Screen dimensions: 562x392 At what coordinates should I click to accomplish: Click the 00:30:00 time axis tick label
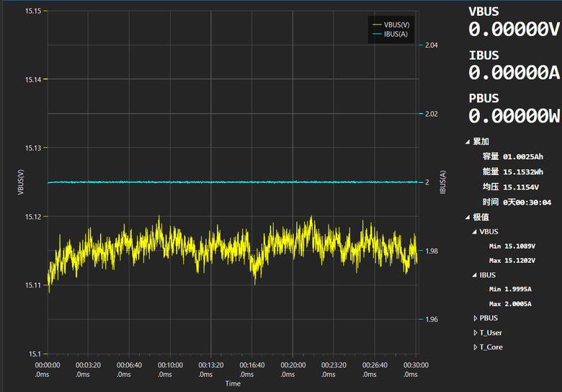click(x=416, y=370)
